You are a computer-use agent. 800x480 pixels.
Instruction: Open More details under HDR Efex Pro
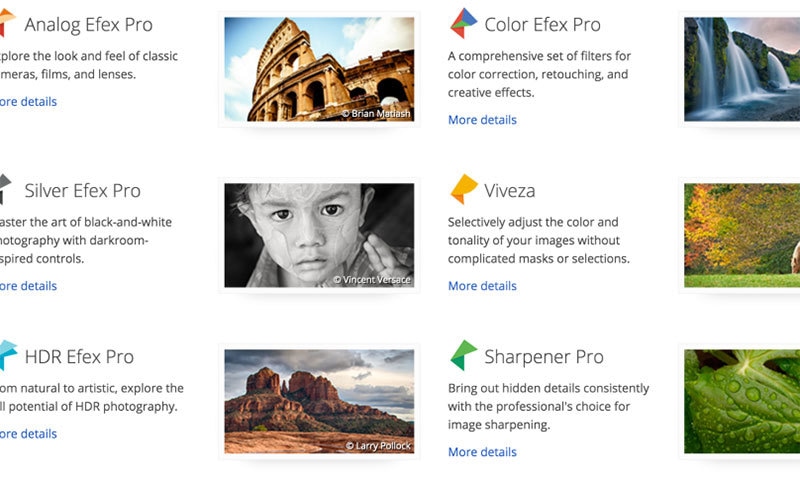tap(28, 434)
